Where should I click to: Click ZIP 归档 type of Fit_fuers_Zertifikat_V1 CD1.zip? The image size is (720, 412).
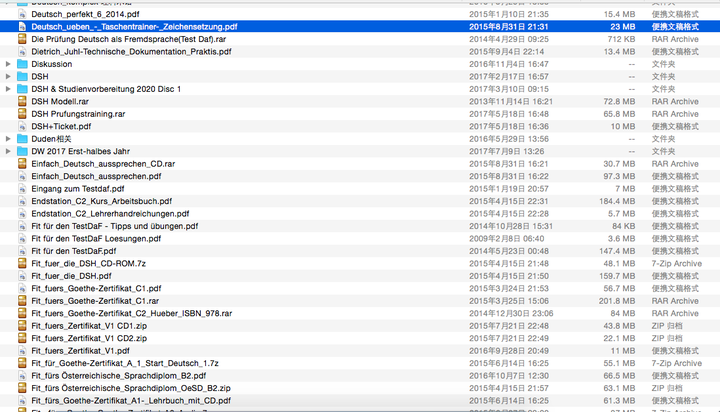[x=667, y=326]
